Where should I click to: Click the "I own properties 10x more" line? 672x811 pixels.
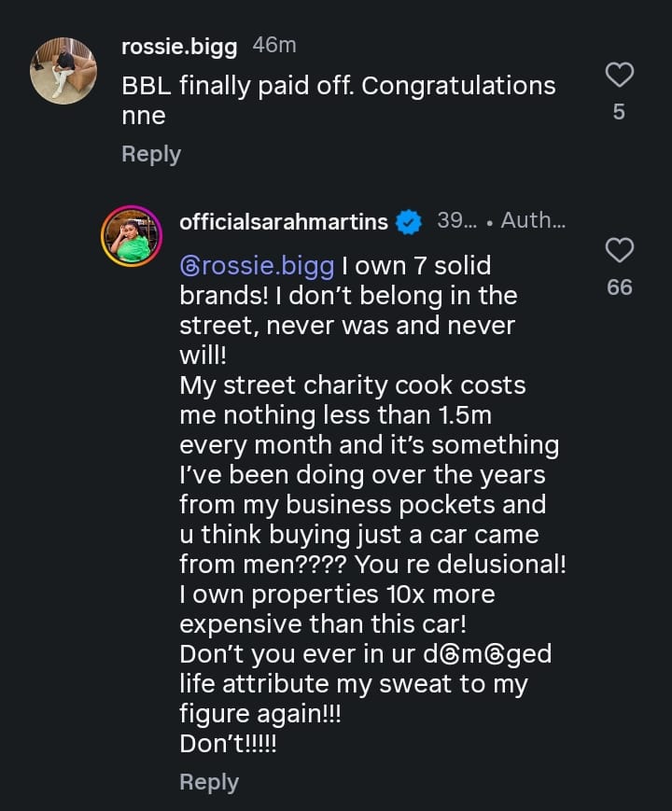pos(337,594)
